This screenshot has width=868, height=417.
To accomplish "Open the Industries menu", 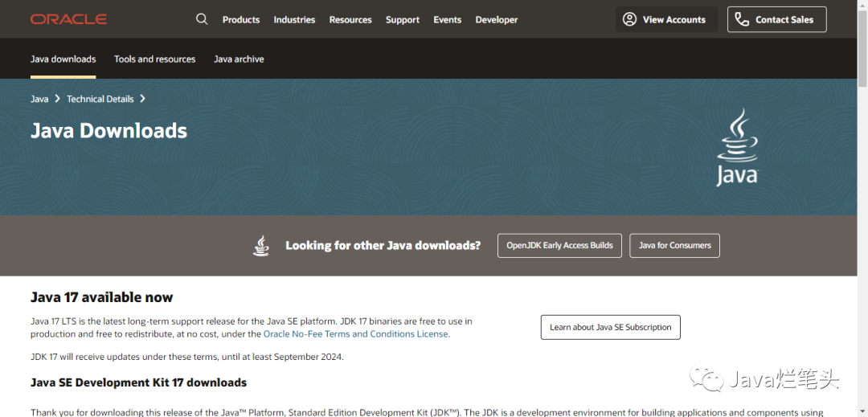I will [x=294, y=19].
